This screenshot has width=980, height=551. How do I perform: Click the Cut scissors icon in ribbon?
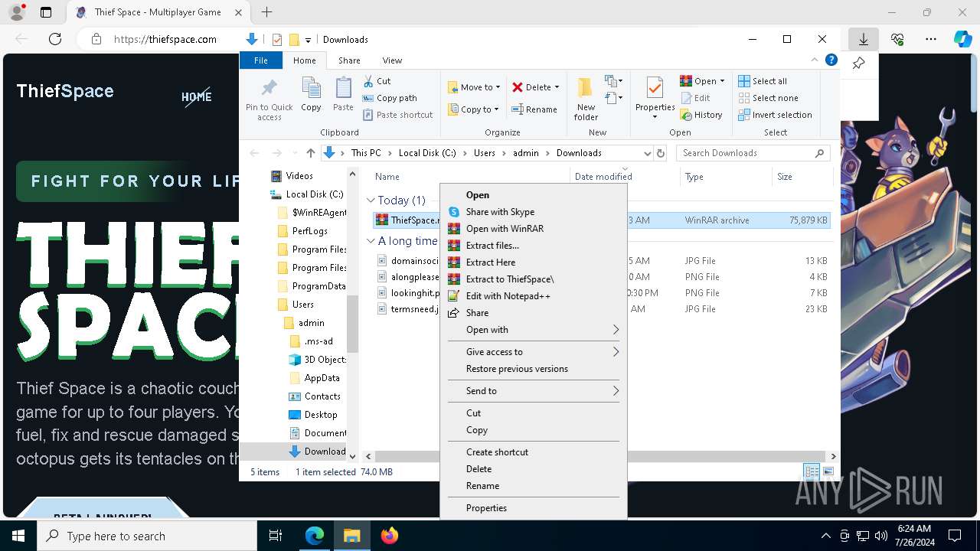tap(368, 80)
